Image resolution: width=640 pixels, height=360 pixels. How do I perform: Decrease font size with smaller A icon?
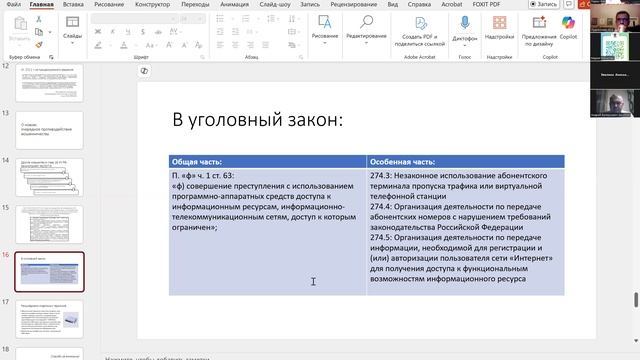[x=184, y=45]
